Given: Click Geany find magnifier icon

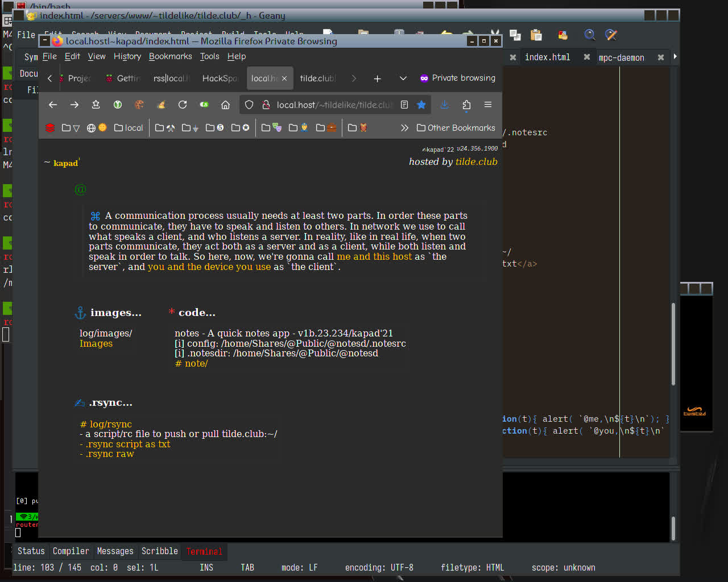Looking at the screenshot, I should pyautogui.click(x=590, y=35).
